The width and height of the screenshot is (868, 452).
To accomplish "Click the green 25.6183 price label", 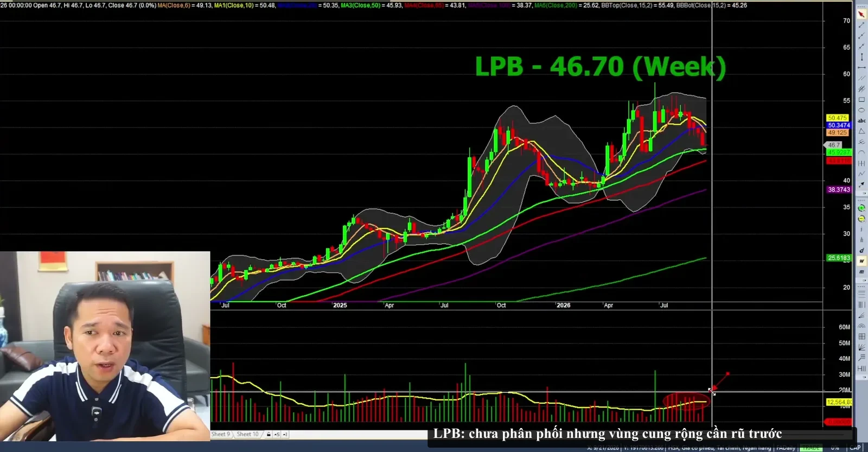I will [839, 258].
